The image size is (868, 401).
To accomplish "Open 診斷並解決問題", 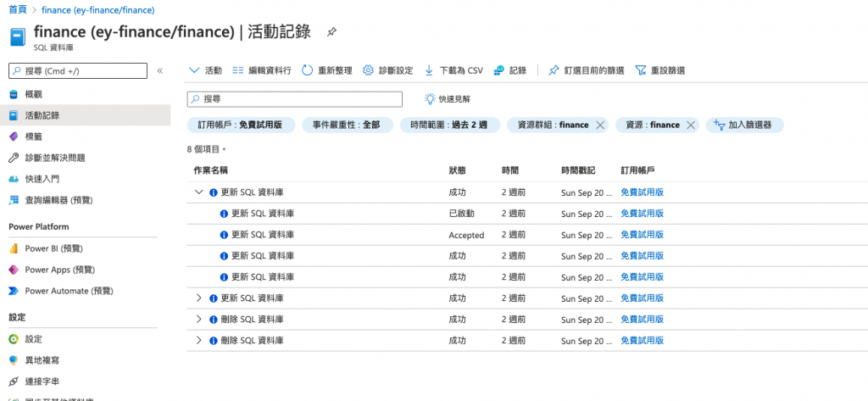I will tap(55, 158).
